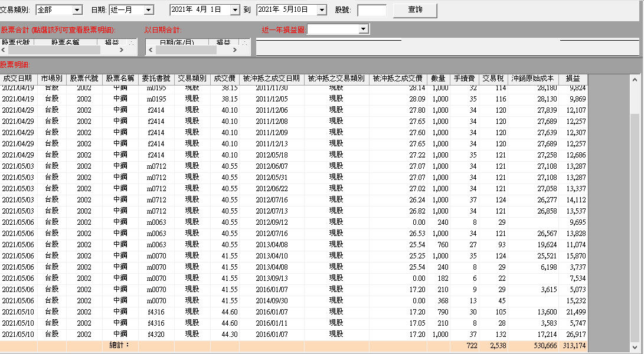This screenshot has width=644, height=354.
Task: Click the 沖銷原始成本 column header
Action: click(532, 78)
